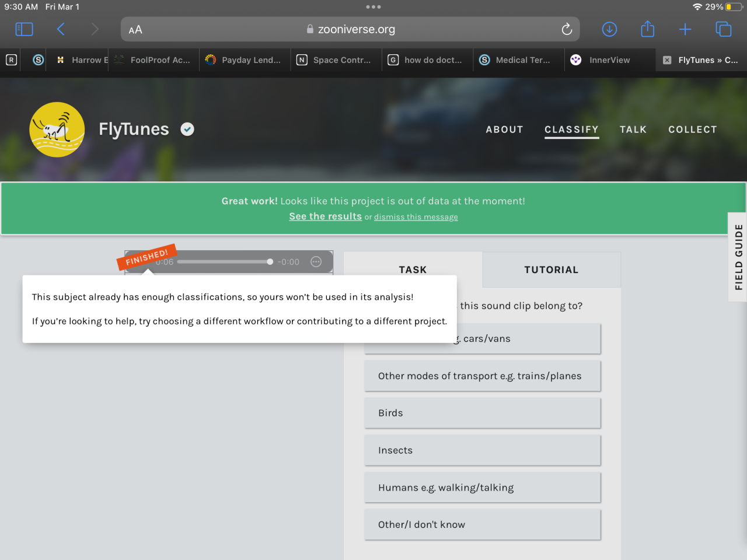The width and height of the screenshot is (747, 560).
Task: Follow the See the results link
Action: pyautogui.click(x=326, y=216)
